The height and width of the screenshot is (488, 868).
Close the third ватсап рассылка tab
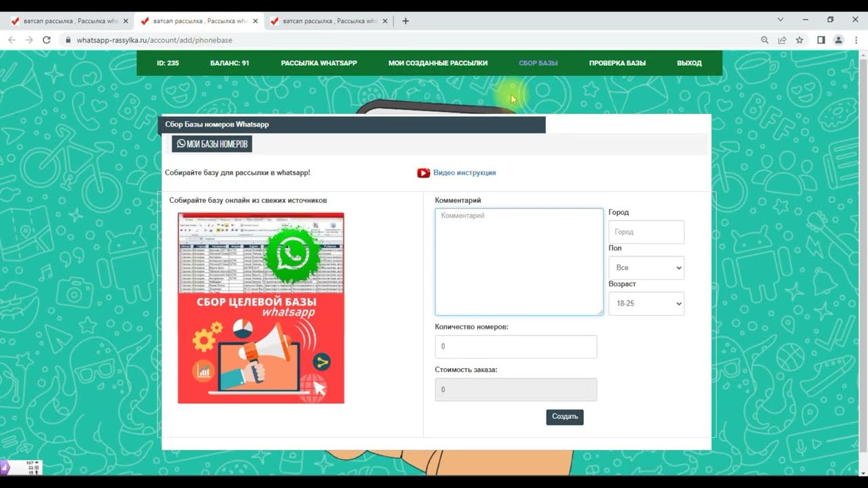[x=384, y=21]
